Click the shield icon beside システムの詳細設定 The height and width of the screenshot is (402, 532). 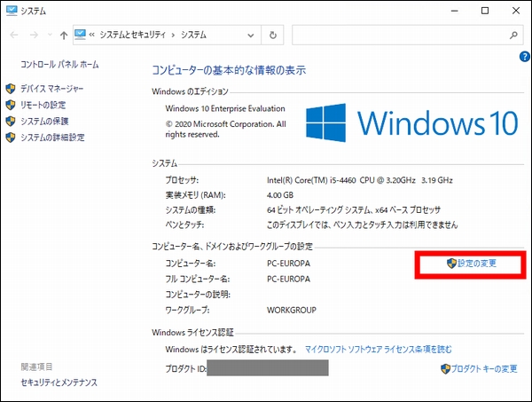tap(11, 138)
